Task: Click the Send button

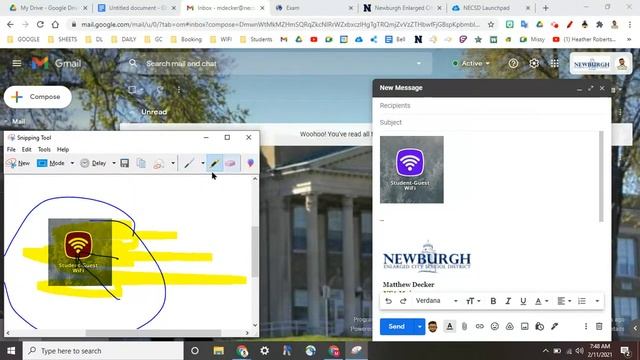Action: coord(397,327)
